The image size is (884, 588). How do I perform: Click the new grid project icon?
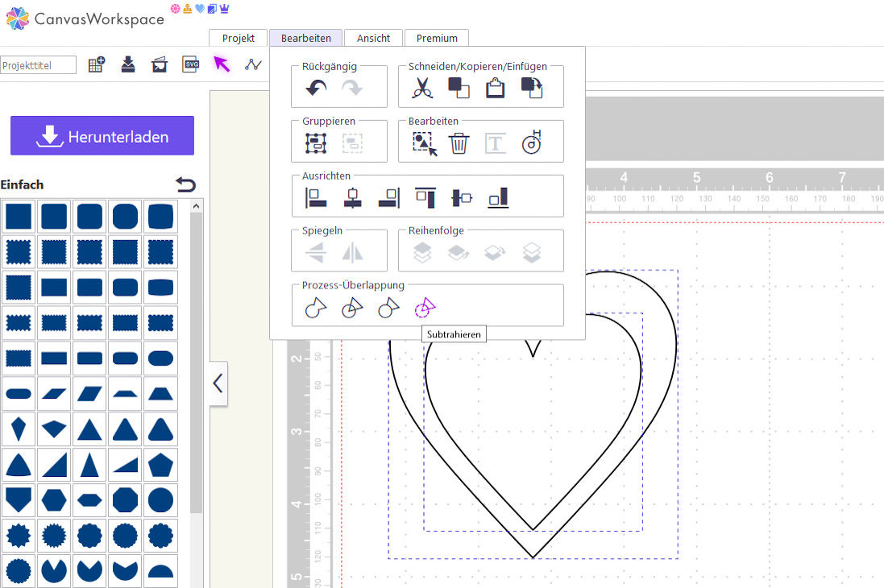[97, 65]
